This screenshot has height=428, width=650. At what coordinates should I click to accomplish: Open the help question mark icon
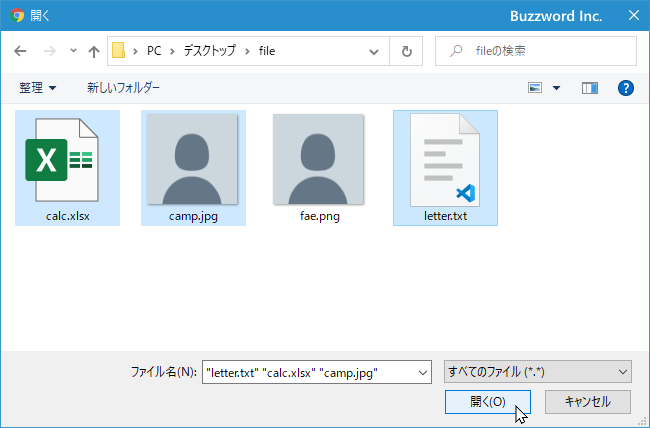626,88
